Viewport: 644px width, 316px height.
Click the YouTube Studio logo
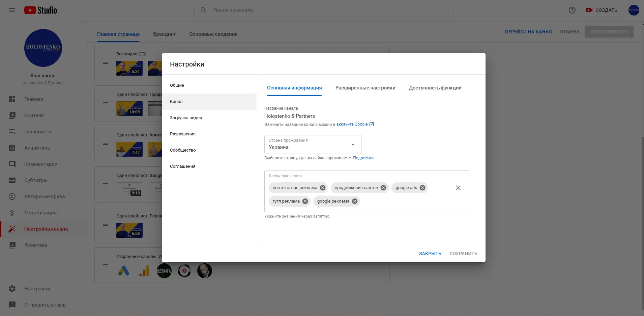point(40,10)
